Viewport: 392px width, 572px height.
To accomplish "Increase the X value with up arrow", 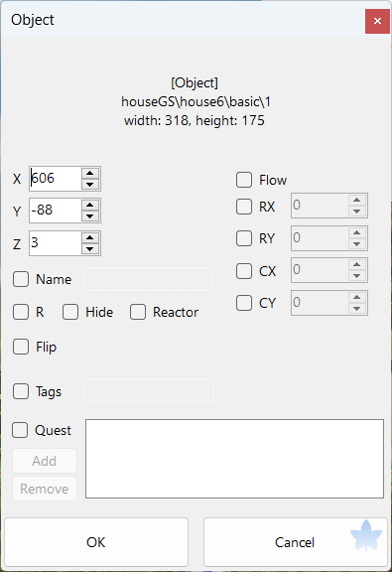I will [90, 173].
